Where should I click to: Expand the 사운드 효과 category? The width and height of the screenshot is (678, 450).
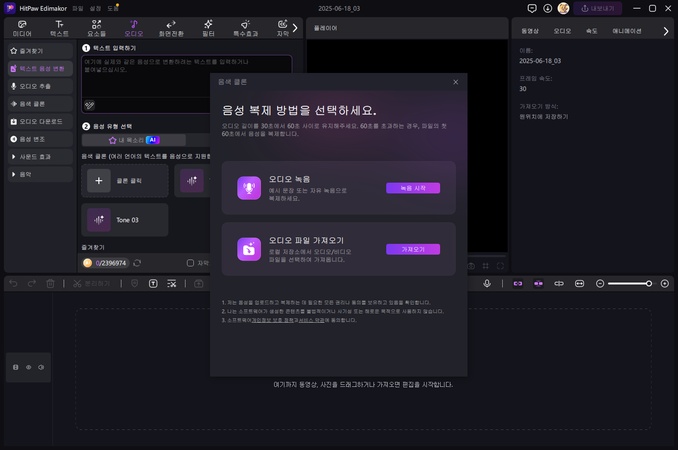(40, 156)
